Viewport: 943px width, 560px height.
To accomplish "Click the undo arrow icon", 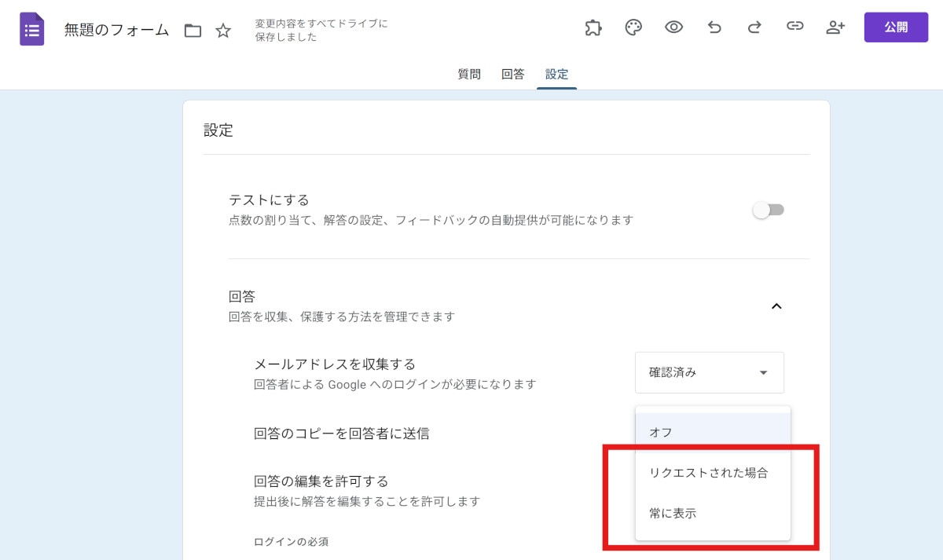I will (x=714, y=27).
